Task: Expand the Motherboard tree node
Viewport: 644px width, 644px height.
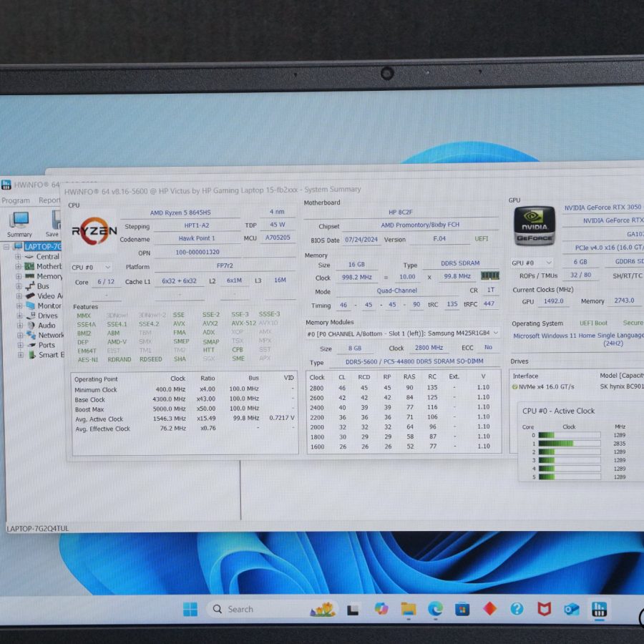Action: (18, 267)
